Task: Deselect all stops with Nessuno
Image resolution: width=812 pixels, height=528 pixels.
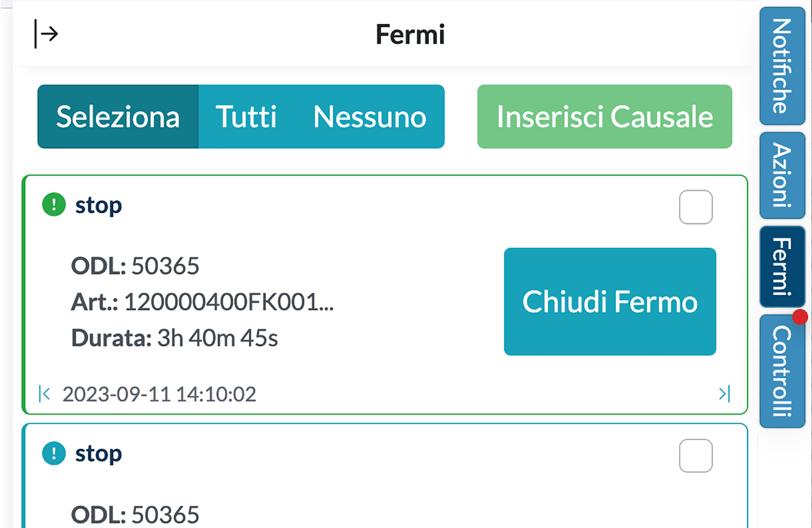Action: pyautogui.click(x=369, y=117)
